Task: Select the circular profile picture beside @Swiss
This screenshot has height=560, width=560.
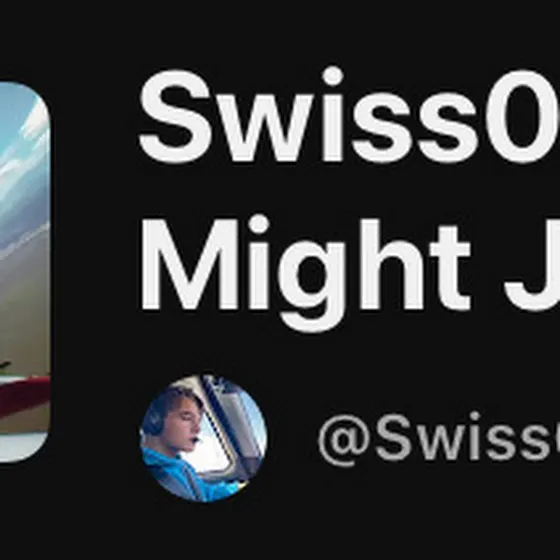Action: [203, 438]
